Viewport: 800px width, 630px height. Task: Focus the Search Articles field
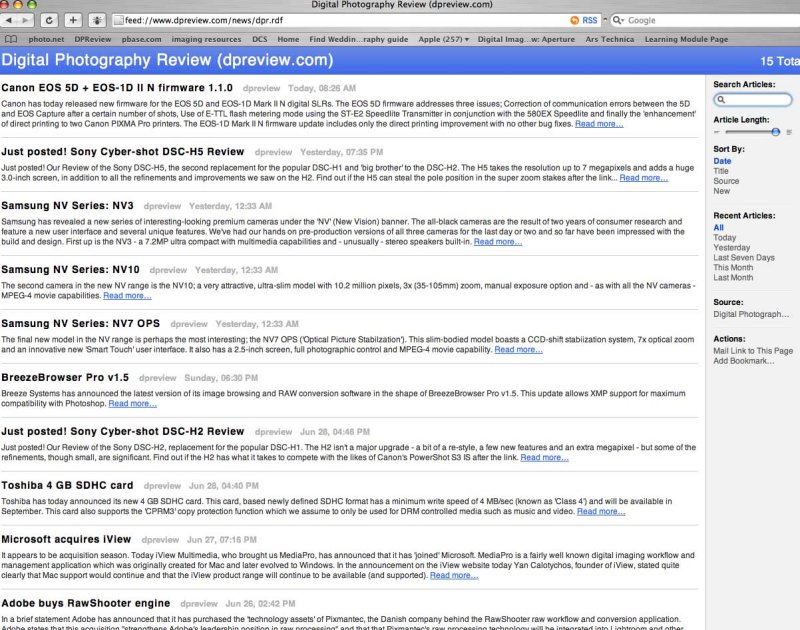(753, 99)
